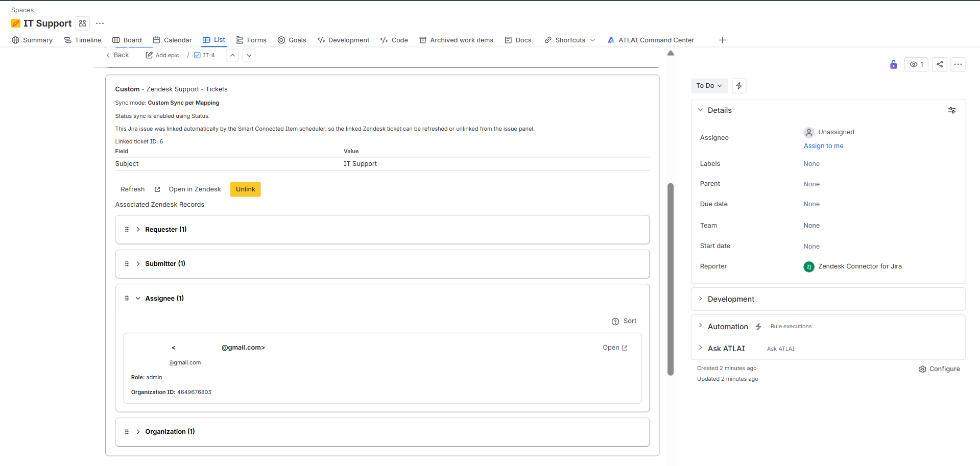This screenshot has height=466, width=980.
Task: Click the drag handle for Requester section
Action: click(127, 230)
